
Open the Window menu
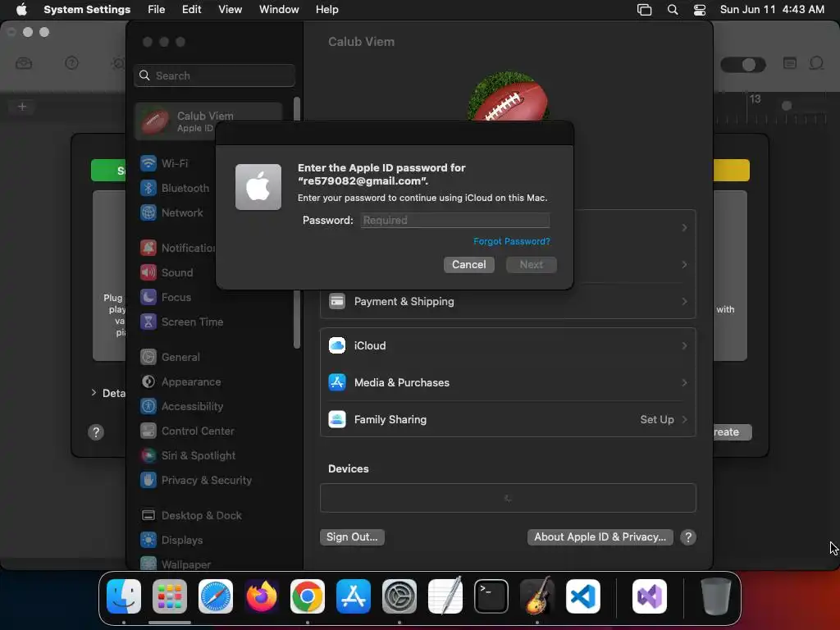pos(279,10)
